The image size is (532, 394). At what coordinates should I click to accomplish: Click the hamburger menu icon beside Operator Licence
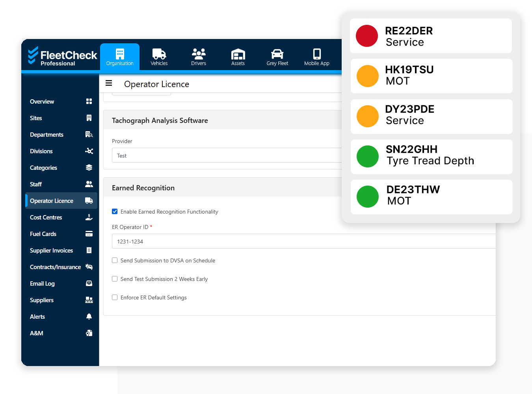pos(109,83)
